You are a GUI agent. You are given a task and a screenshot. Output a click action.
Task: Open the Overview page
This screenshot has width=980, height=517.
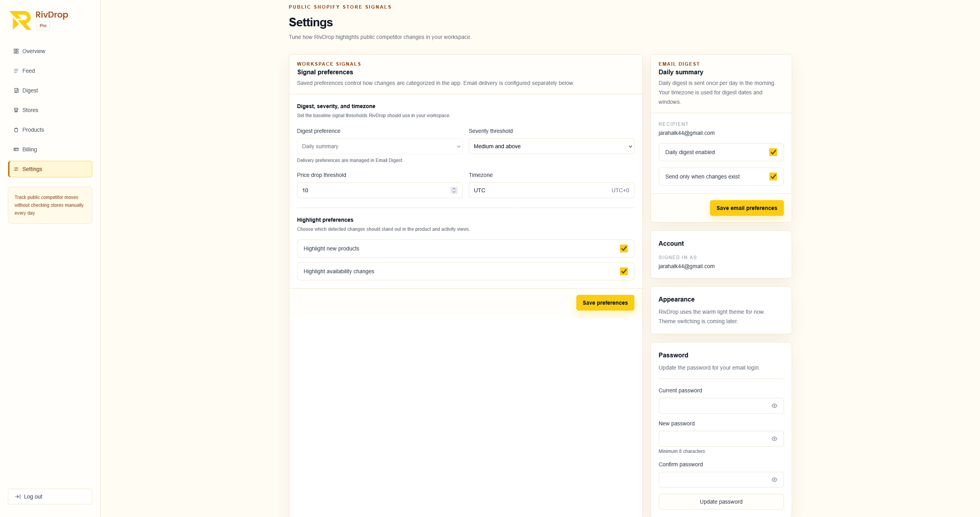[x=50, y=51]
